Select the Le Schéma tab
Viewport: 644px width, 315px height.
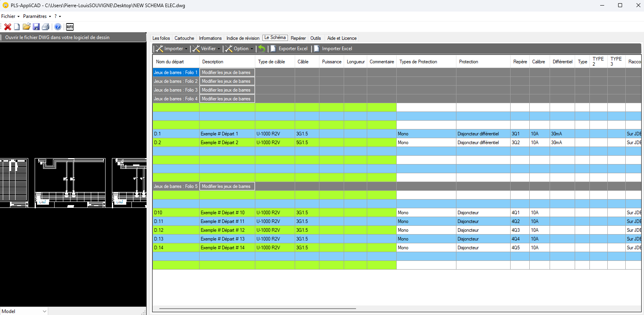pyautogui.click(x=275, y=38)
